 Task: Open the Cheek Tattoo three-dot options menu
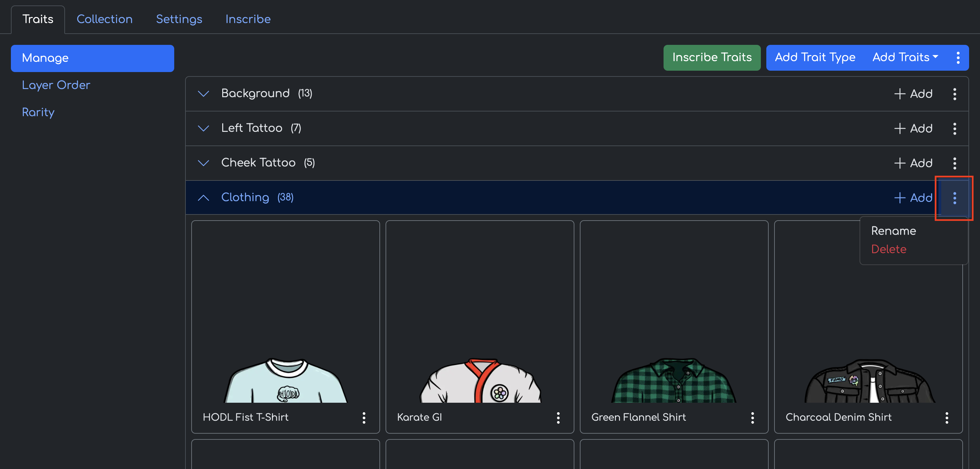[954, 163]
